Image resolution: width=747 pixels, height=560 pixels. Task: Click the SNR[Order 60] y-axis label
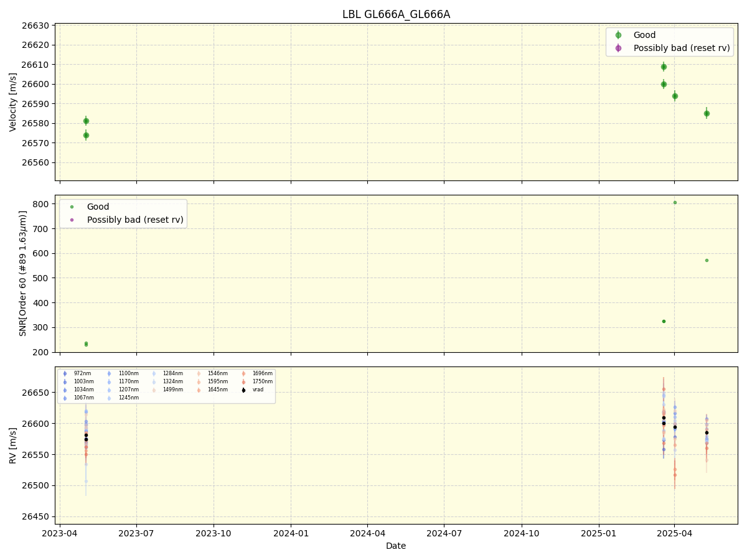[23, 273]
